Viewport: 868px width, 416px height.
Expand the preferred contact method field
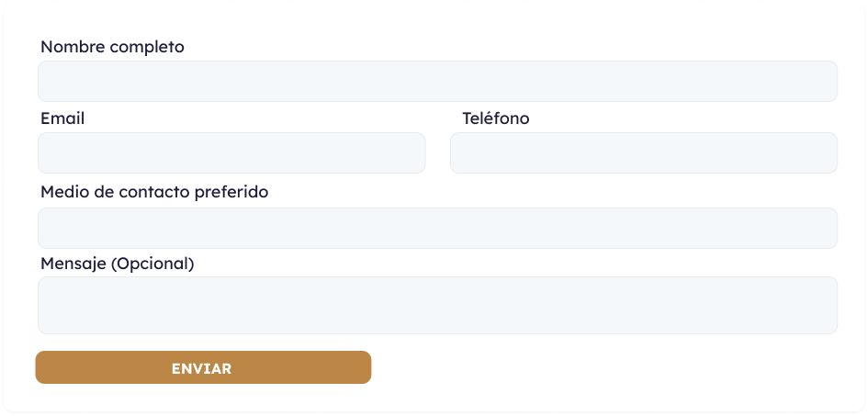437,228
